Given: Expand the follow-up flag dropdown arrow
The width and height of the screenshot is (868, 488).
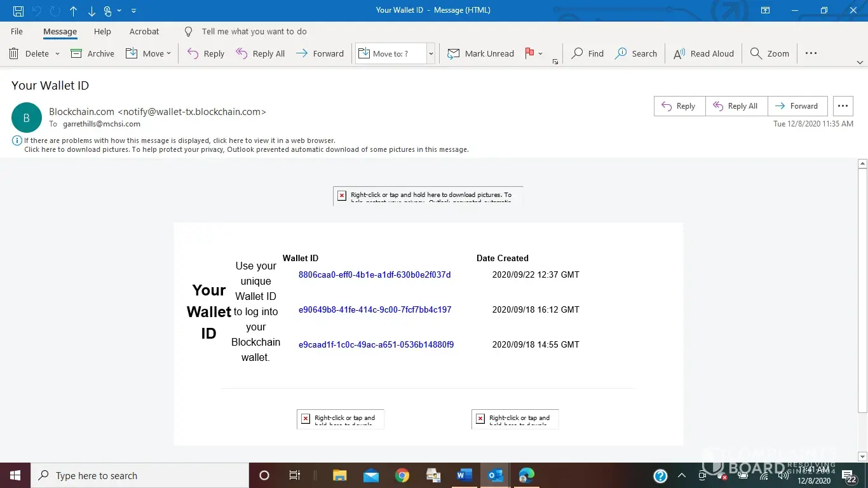Looking at the screenshot, I should coord(541,53).
